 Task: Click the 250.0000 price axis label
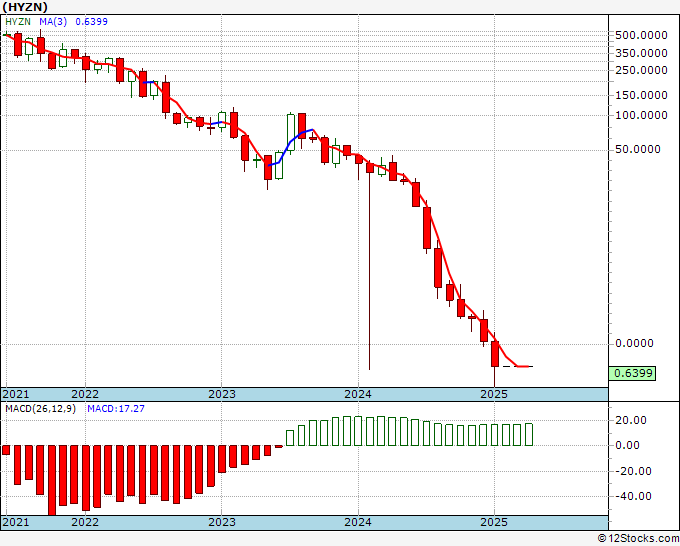click(641, 70)
